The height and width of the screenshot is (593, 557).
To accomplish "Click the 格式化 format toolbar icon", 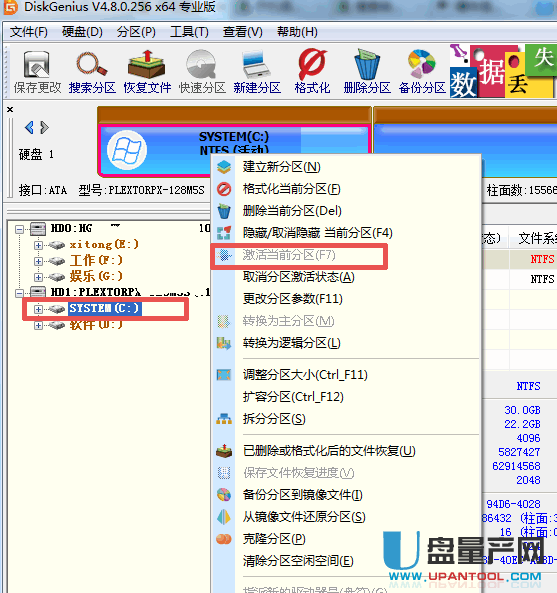I will tap(312, 72).
